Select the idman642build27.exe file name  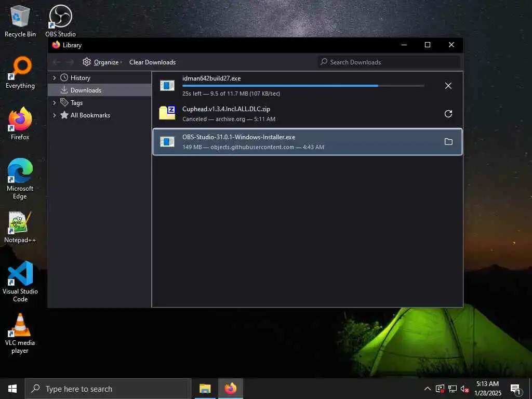coord(211,78)
